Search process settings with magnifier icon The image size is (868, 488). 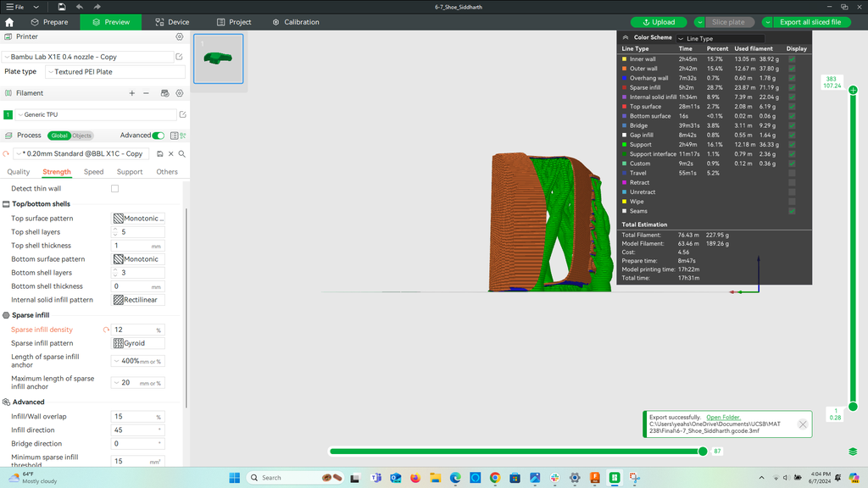point(181,154)
